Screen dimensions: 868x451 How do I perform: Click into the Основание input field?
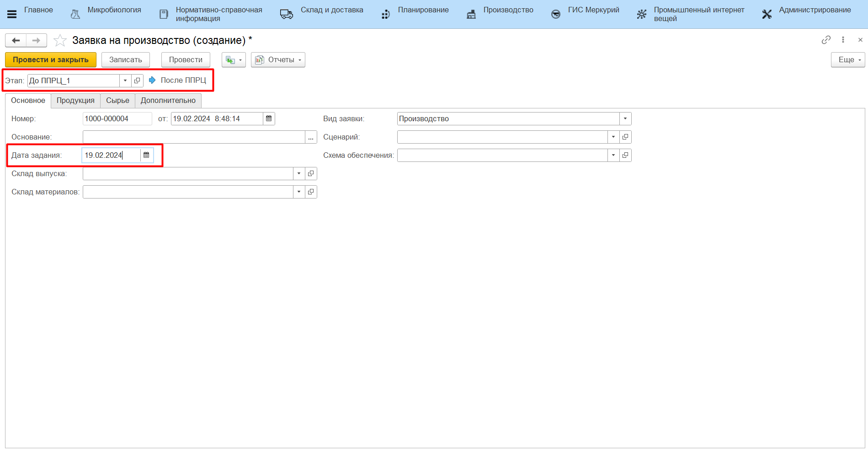[x=193, y=137]
